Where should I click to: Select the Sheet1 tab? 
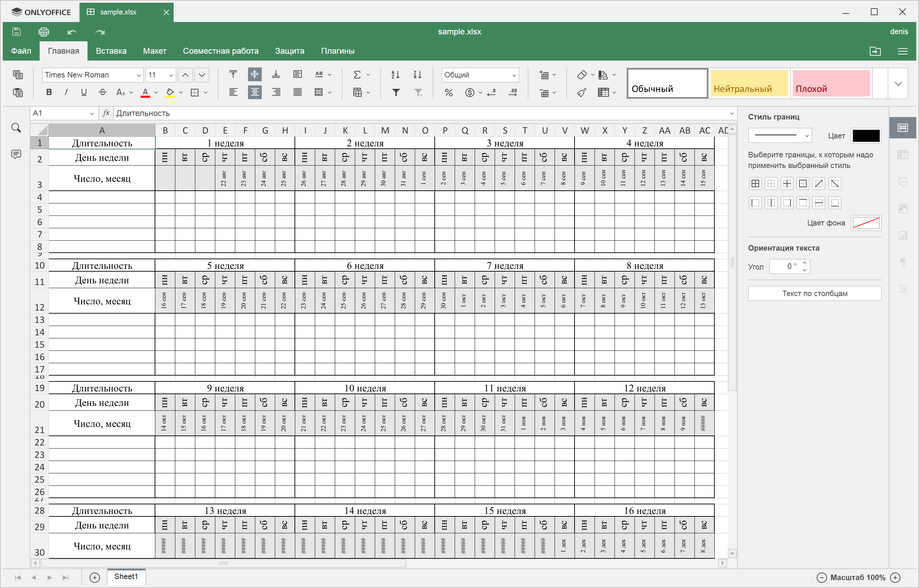[126, 577]
